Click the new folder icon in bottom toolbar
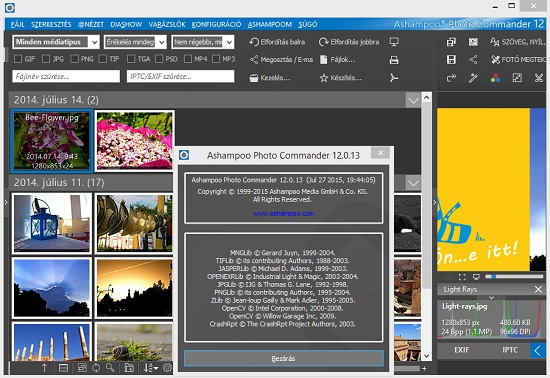The height and width of the screenshot is (378, 550). click(129, 368)
